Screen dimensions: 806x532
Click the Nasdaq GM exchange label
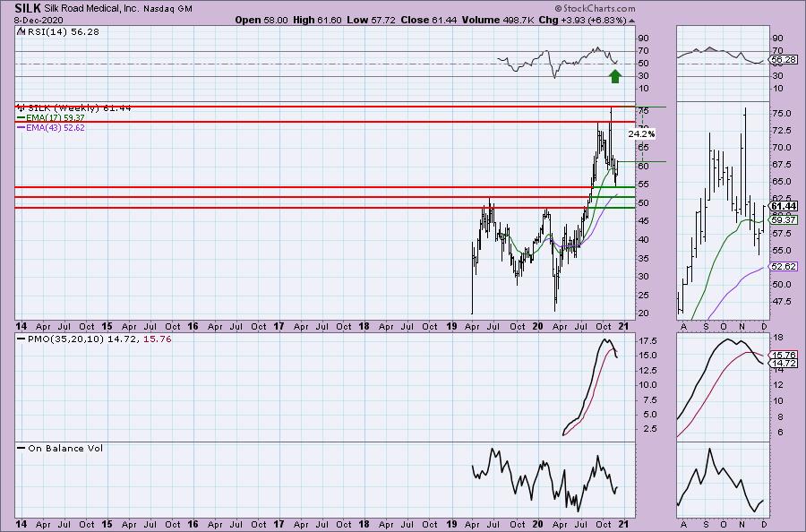[x=167, y=9]
